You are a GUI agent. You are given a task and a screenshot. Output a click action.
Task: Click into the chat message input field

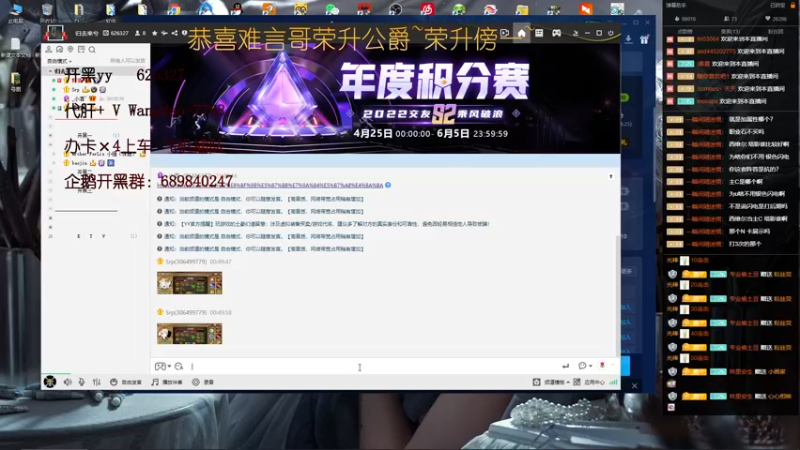click(x=375, y=366)
